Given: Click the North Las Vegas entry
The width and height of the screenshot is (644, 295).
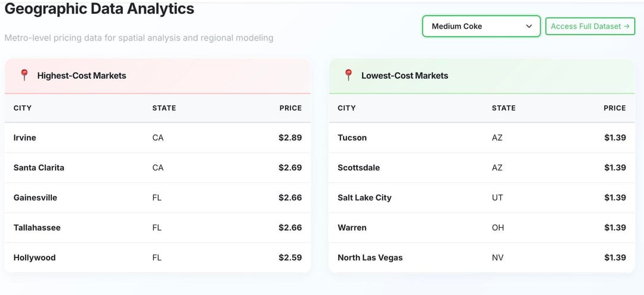Looking at the screenshot, I should pyautogui.click(x=370, y=257).
